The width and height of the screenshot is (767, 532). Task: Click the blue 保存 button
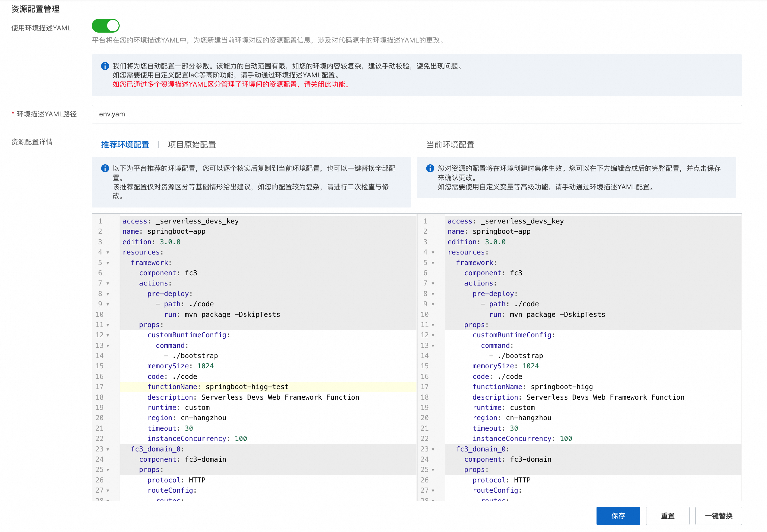pos(618,516)
